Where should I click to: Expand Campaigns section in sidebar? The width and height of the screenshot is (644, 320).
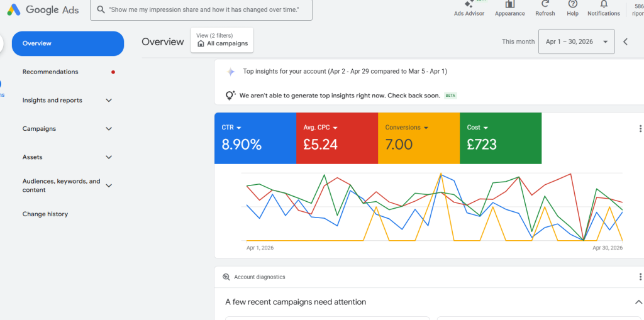pyautogui.click(x=109, y=129)
